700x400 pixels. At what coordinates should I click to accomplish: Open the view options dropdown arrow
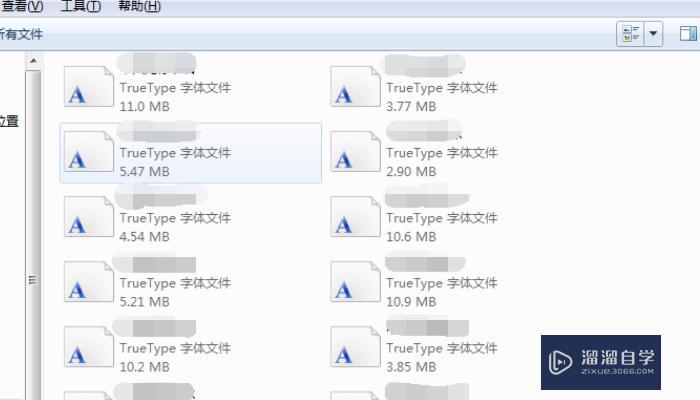653,34
